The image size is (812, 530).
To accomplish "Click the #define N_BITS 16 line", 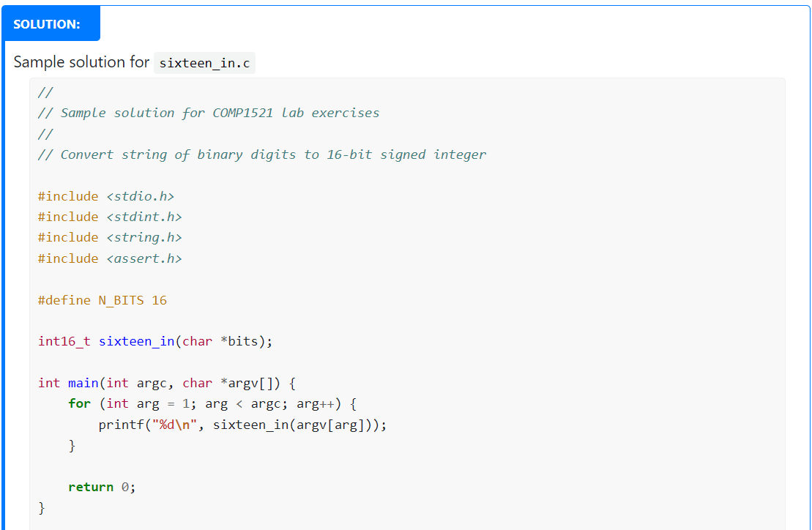I will tap(102, 299).
